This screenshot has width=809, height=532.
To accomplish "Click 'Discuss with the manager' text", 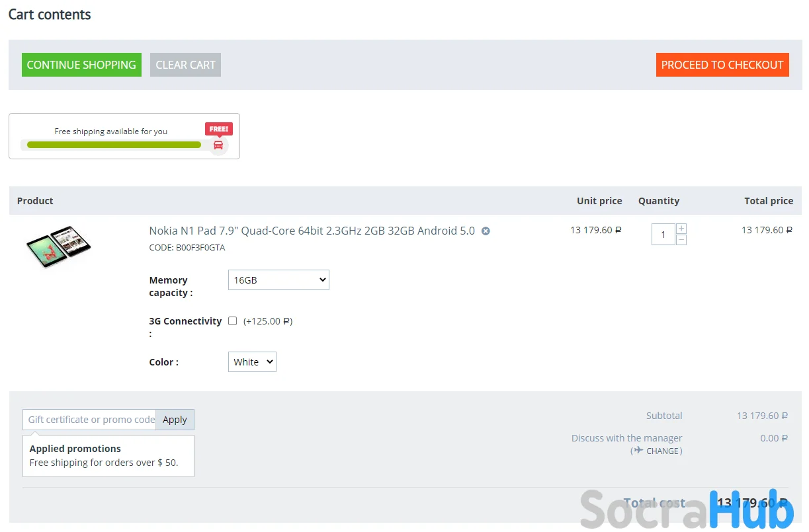I will (x=626, y=438).
